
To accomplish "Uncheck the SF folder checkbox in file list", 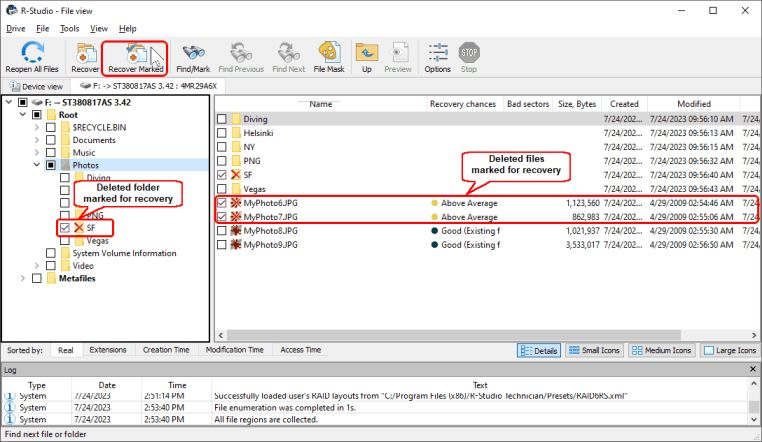I will pos(222,175).
